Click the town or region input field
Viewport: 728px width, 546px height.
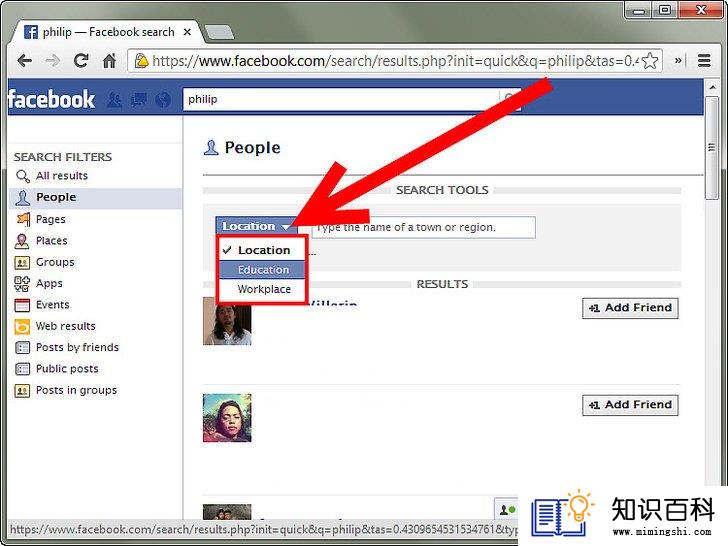(x=423, y=228)
